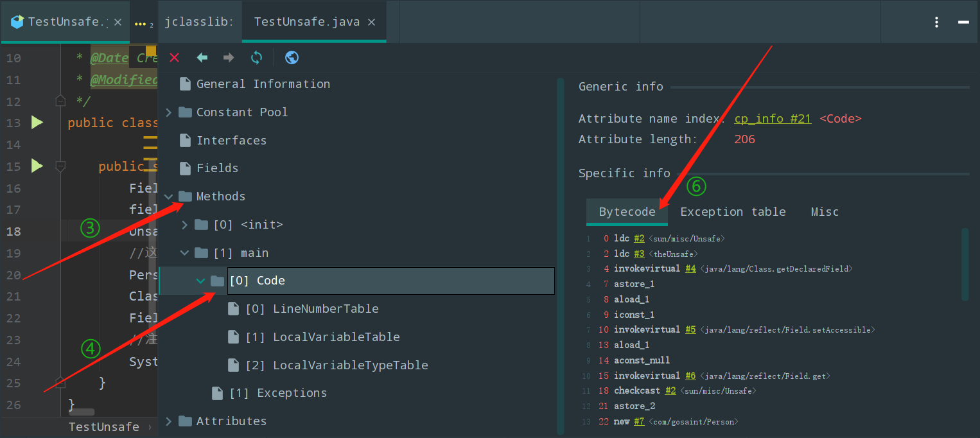Viewport: 980px width, 438px height.
Task: Hide the jclasslib tool window
Action: coord(963,22)
